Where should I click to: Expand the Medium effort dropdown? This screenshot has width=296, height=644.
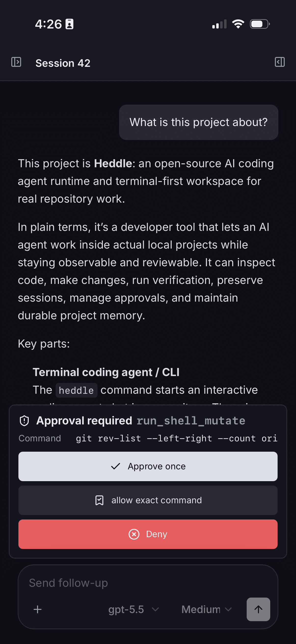[x=207, y=609]
